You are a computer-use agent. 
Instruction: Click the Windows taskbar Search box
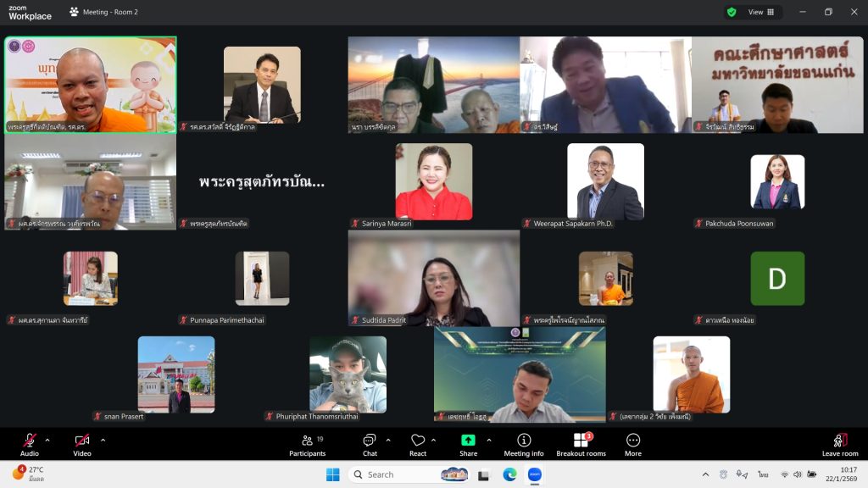(x=398, y=474)
